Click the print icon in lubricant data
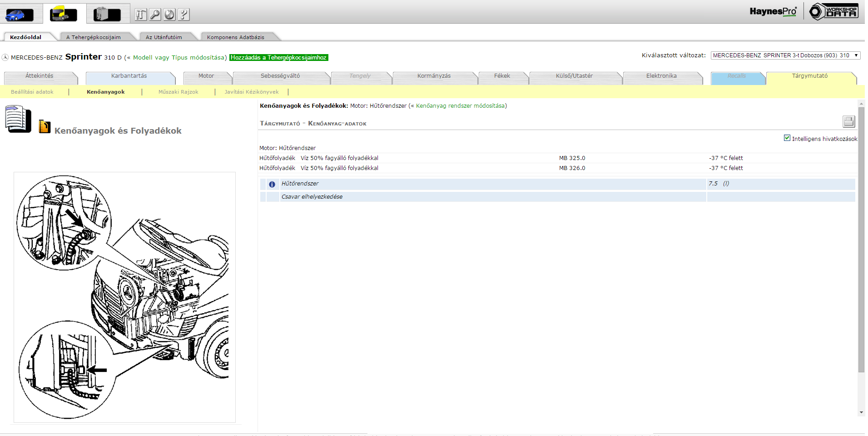 pos(848,121)
